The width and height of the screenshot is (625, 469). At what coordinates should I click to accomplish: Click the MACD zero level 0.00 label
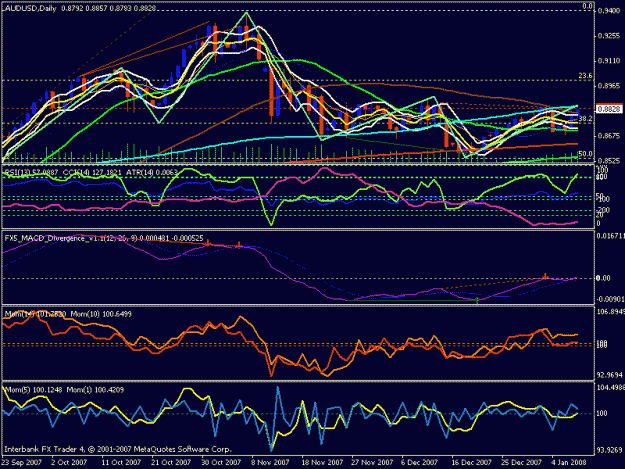603,278
